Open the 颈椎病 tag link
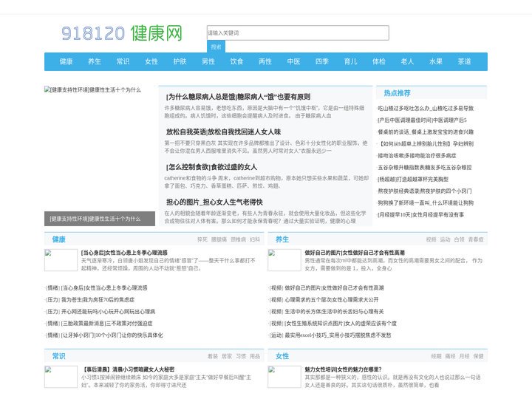This screenshot has width=532, height=399. pos(238,239)
